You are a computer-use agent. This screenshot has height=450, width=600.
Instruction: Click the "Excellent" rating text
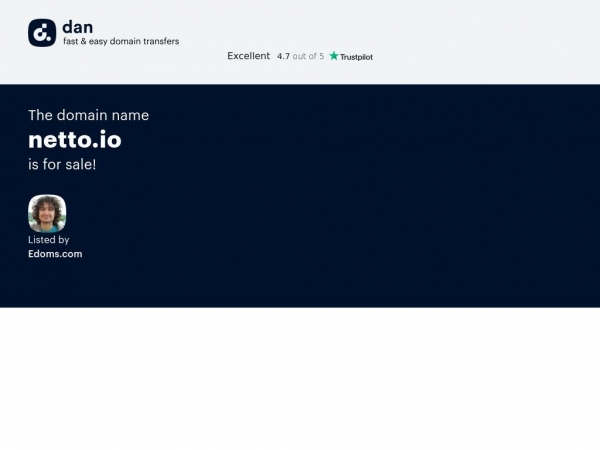pyautogui.click(x=249, y=56)
